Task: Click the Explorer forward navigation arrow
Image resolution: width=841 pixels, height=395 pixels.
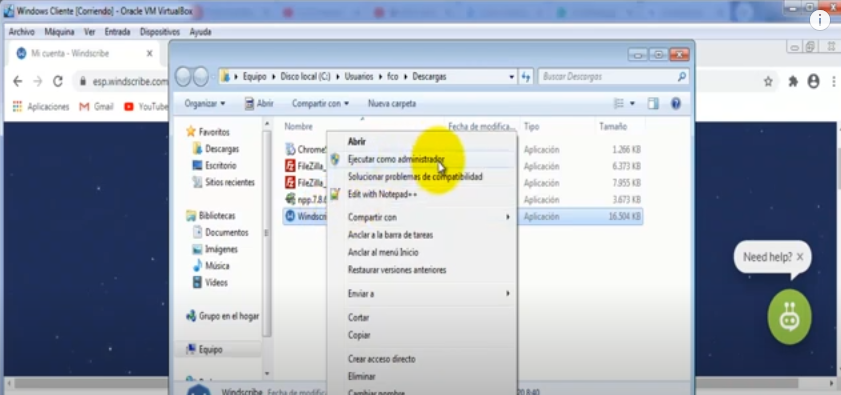Action: click(x=201, y=77)
